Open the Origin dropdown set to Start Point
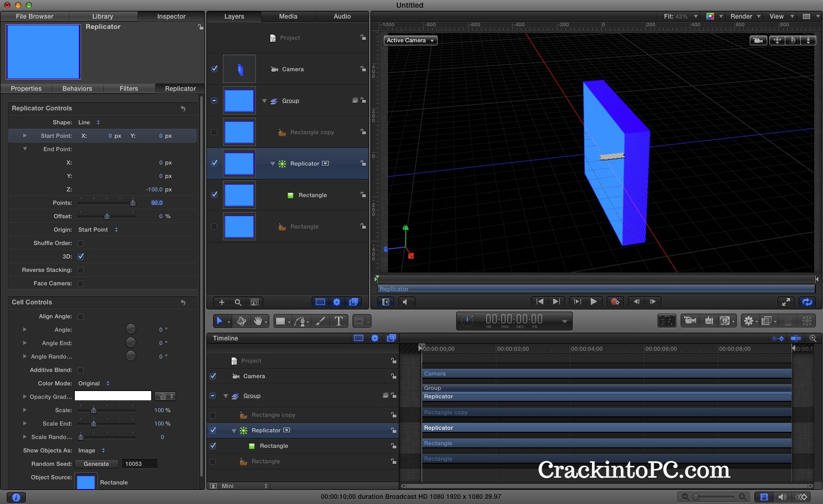The height and width of the screenshot is (504, 823). [98, 230]
